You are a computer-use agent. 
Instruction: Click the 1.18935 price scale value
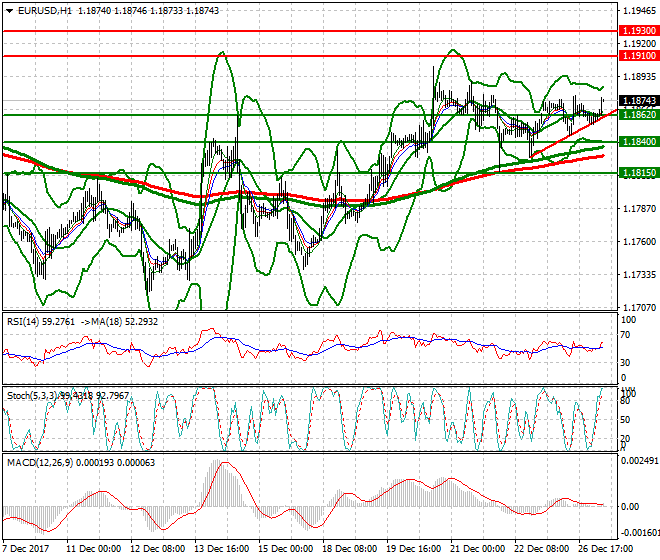pyautogui.click(x=639, y=77)
